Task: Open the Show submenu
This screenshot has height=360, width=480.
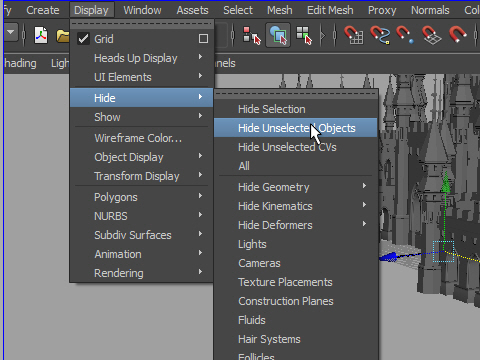Action: point(141,117)
